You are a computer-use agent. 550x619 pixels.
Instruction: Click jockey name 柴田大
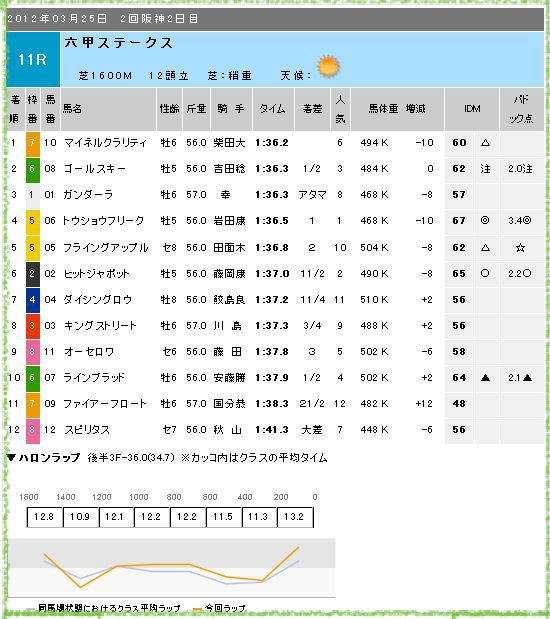tap(229, 143)
